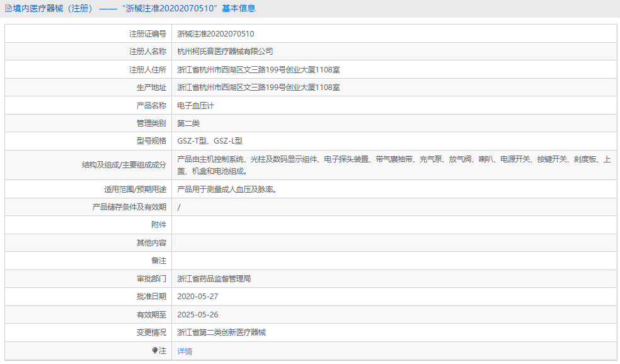Select the structure description starting 产品由主机控制系统

click(394, 165)
